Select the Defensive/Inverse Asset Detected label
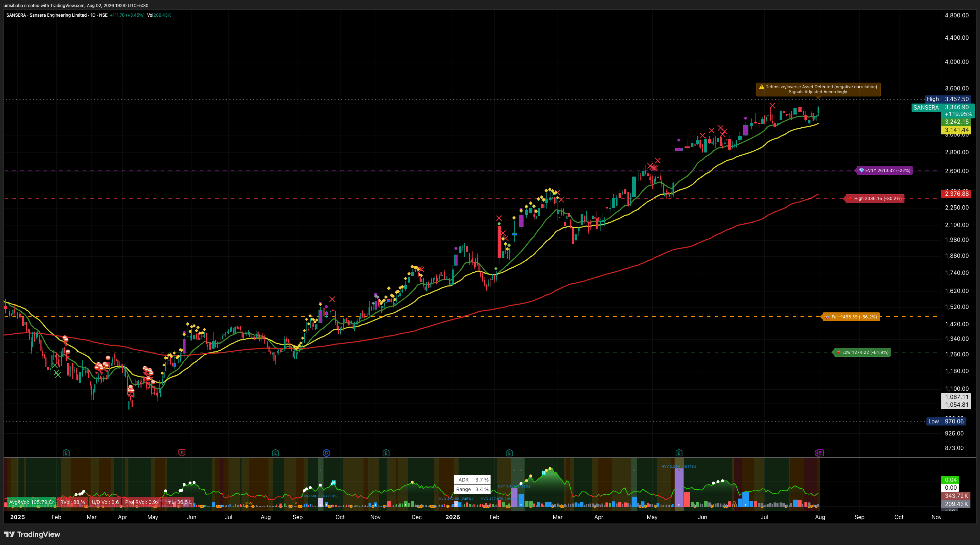 click(818, 89)
